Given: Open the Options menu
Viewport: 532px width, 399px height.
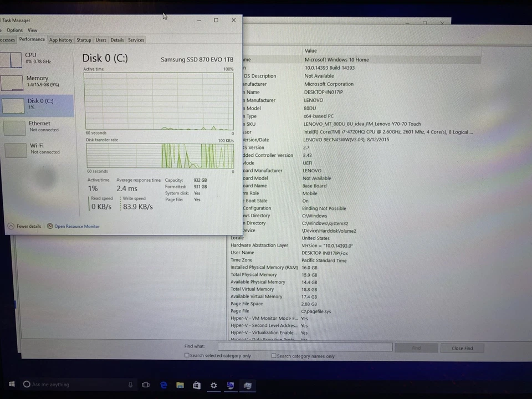Looking at the screenshot, I should pyautogui.click(x=14, y=30).
